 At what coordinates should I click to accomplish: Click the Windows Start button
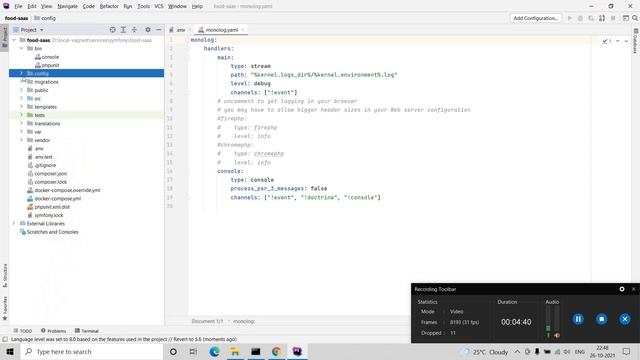[x=10, y=351]
